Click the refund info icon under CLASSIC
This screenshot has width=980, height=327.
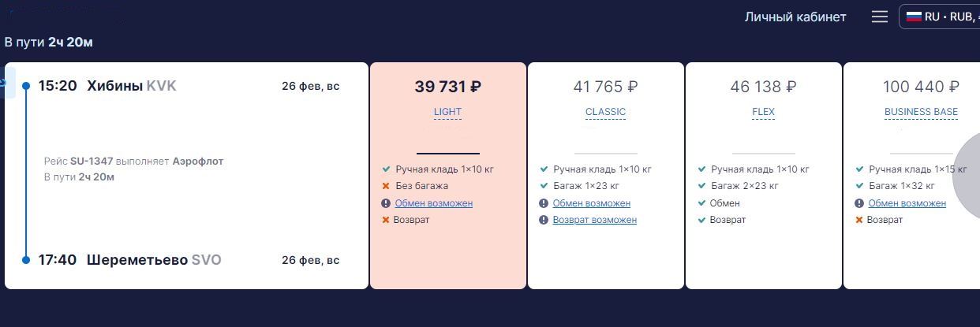(544, 220)
